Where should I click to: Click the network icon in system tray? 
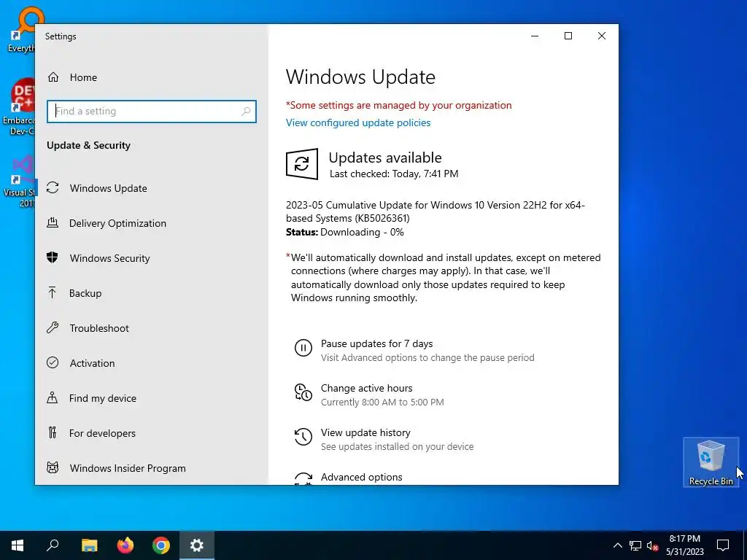tap(635, 545)
